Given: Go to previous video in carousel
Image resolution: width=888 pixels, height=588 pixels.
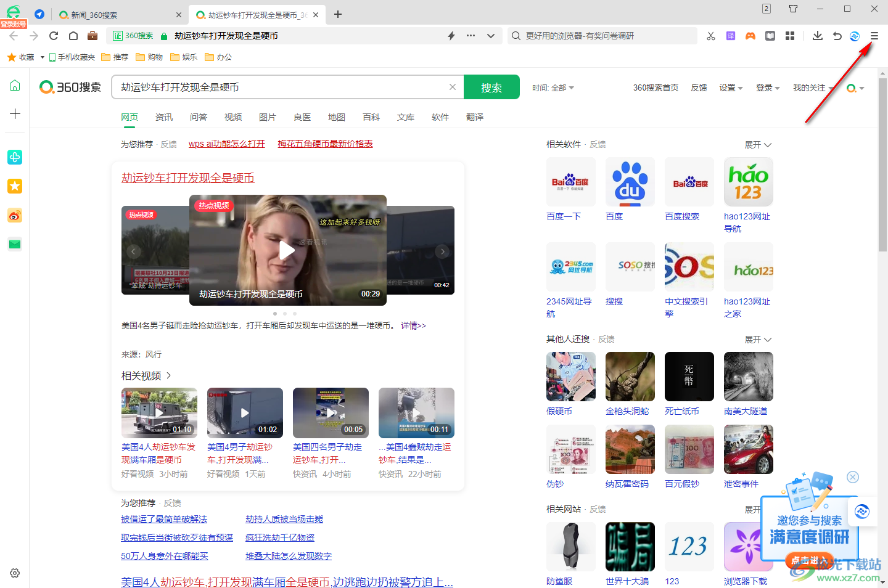Looking at the screenshot, I should coord(133,251).
